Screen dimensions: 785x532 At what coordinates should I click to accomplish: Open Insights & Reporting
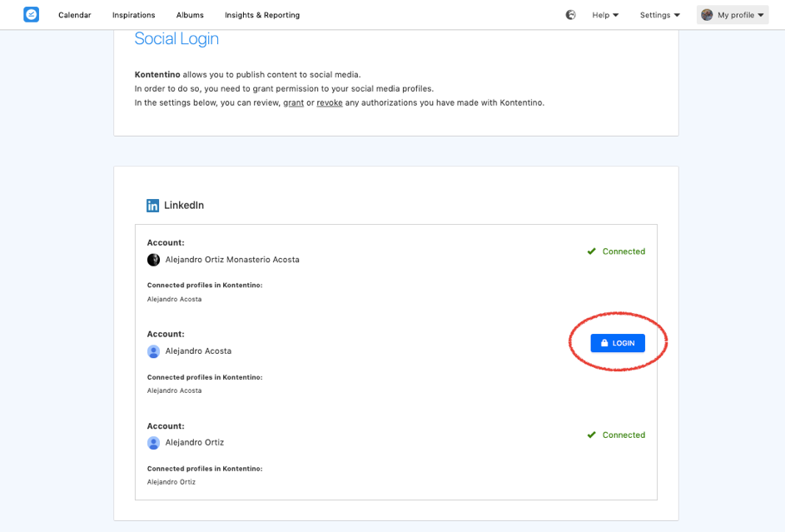click(x=262, y=15)
